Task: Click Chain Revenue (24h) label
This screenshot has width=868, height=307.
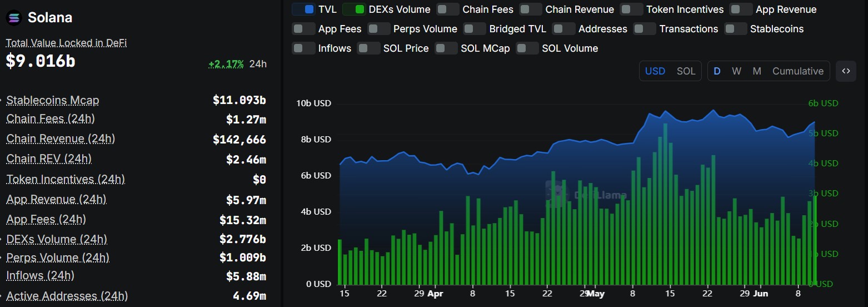Action: pyautogui.click(x=61, y=139)
